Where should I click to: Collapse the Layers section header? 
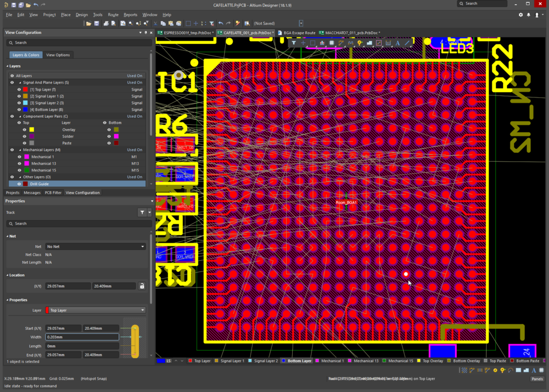click(8, 66)
